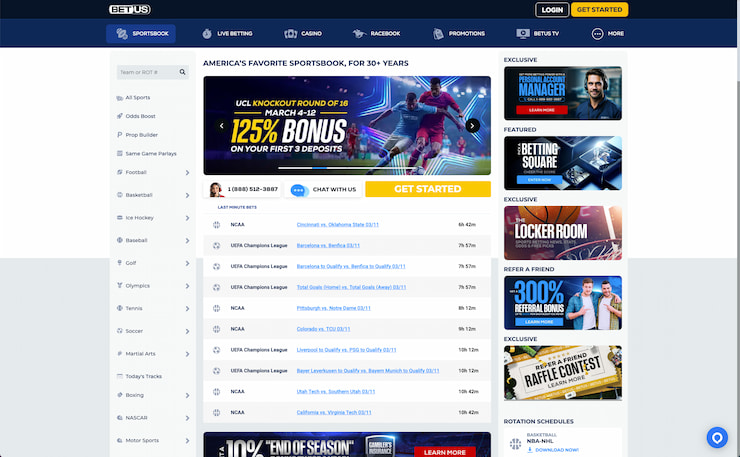Image resolution: width=740 pixels, height=457 pixels.
Task: Expand the Motor Sports chevron
Action: [187, 441]
